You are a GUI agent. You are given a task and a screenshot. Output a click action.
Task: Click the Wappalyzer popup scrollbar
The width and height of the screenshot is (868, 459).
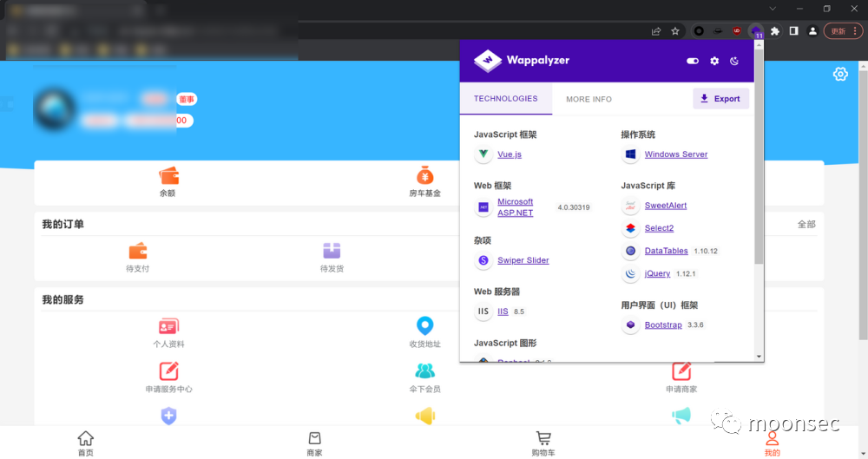(759, 156)
